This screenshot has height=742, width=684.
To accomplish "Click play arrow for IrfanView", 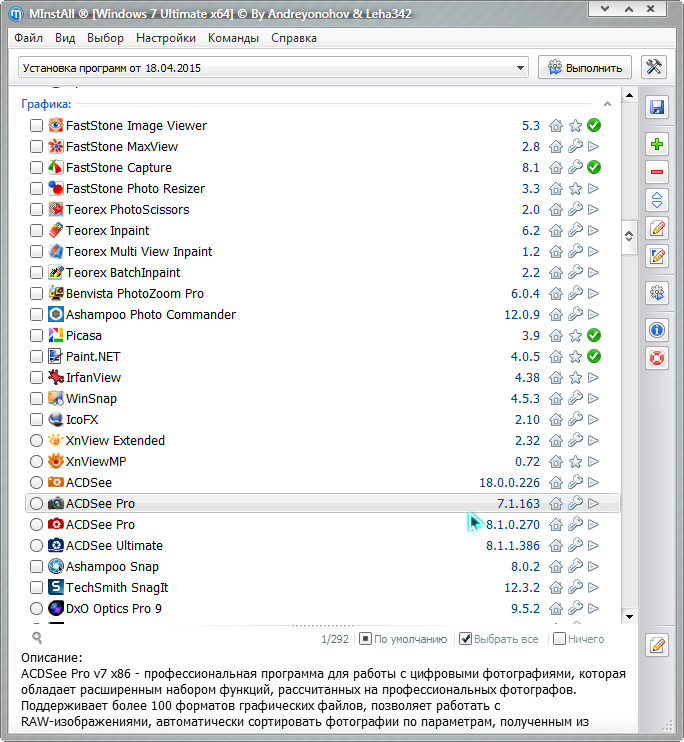I will click(593, 378).
